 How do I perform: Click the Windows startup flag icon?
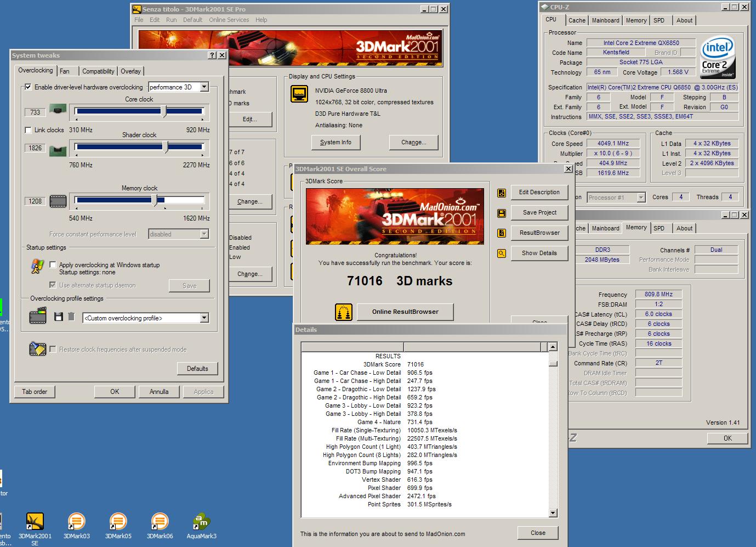37,267
